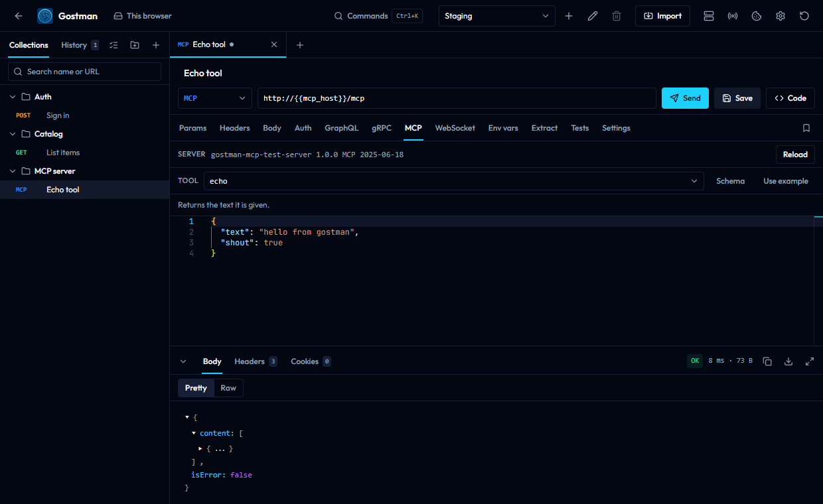Send the request with Send button
The width and height of the screenshot is (823, 504).
[x=685, y=98]
